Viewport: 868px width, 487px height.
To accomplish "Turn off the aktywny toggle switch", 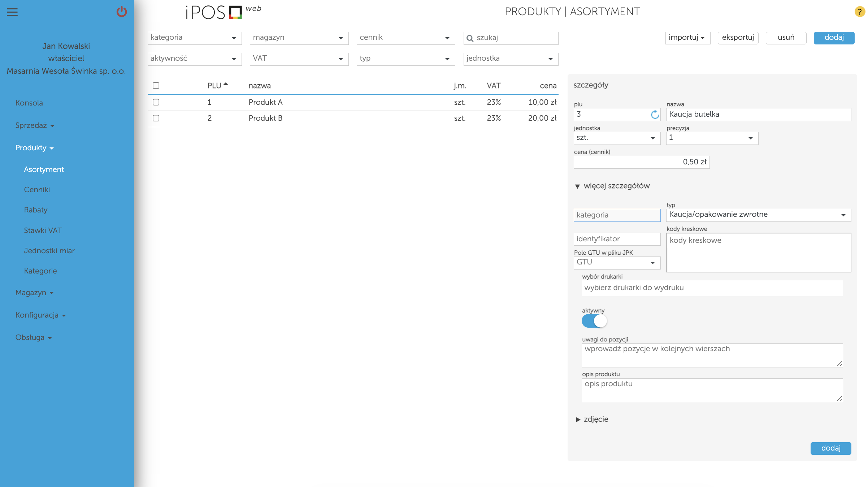I will pos(594,321).
